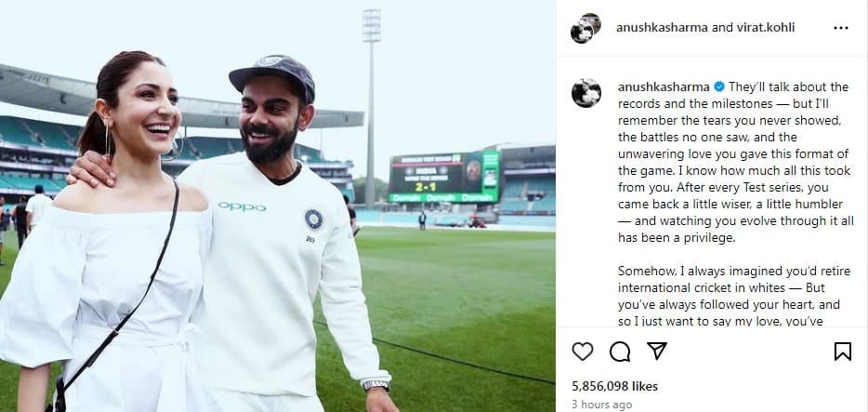Share the post using the paper plane icon
Screen dimensions: 868x412
click(x=657, y=352)
